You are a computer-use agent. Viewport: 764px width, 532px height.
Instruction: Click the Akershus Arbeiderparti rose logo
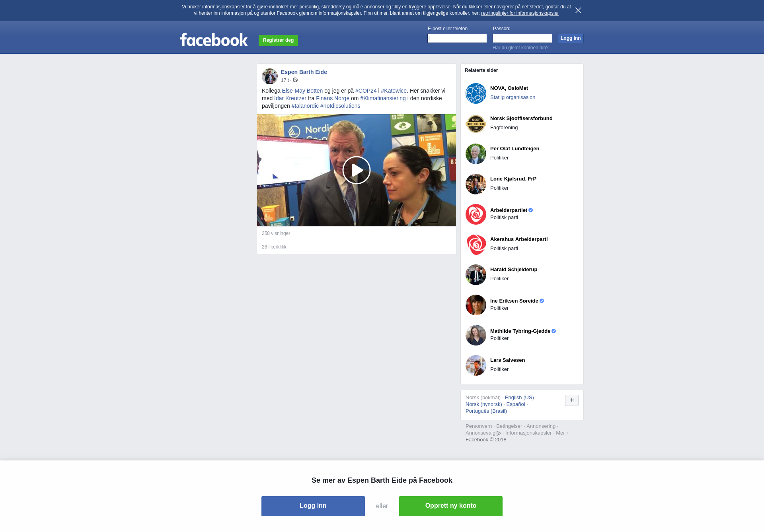[x=476, y=245]
